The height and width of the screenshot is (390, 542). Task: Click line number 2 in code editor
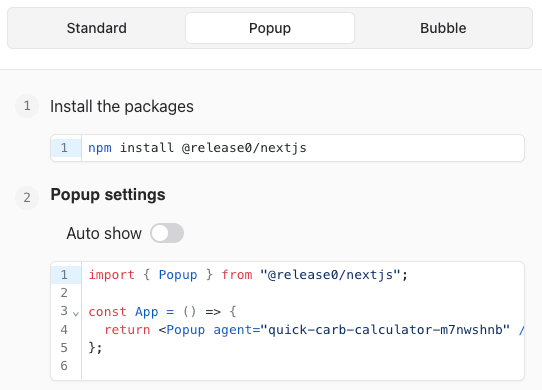64,293
